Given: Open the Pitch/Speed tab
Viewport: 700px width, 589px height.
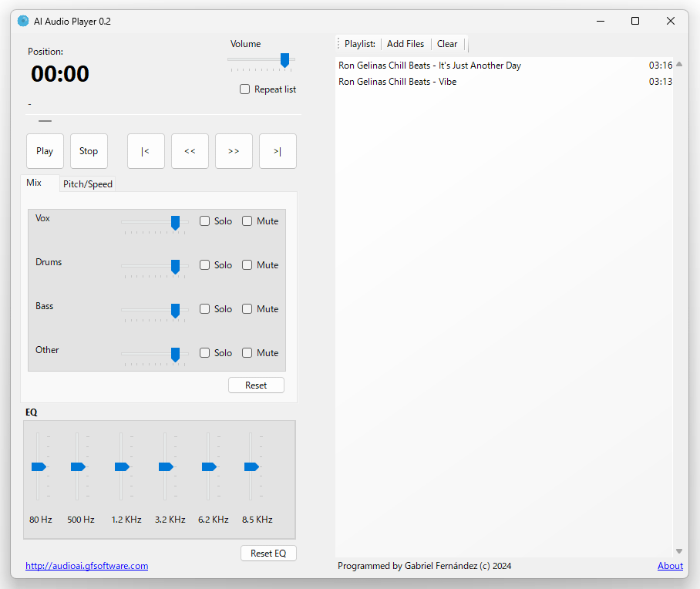Looking at the screenshot, I should [x=88, y=184].
